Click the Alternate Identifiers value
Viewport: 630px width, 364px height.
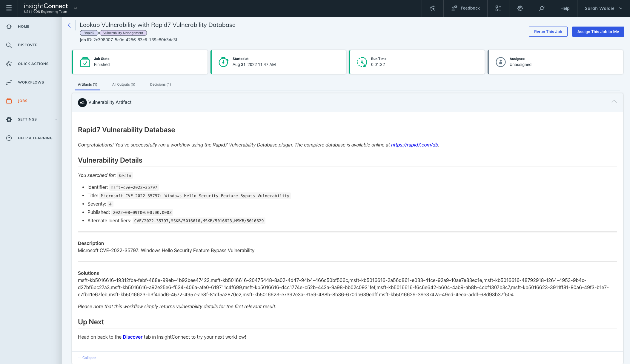click(199, 221)
